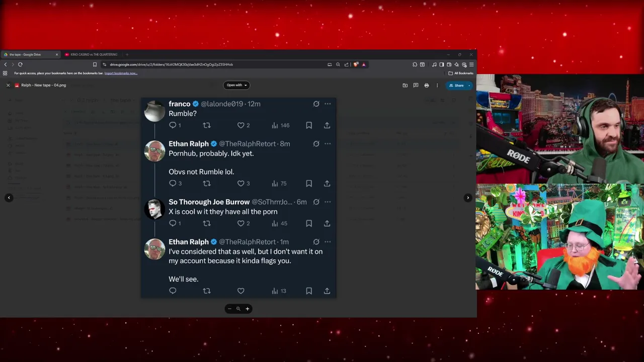Reload the current page
Image resolution: width=644 pixels, height=362 pixels.
(20, 64)
